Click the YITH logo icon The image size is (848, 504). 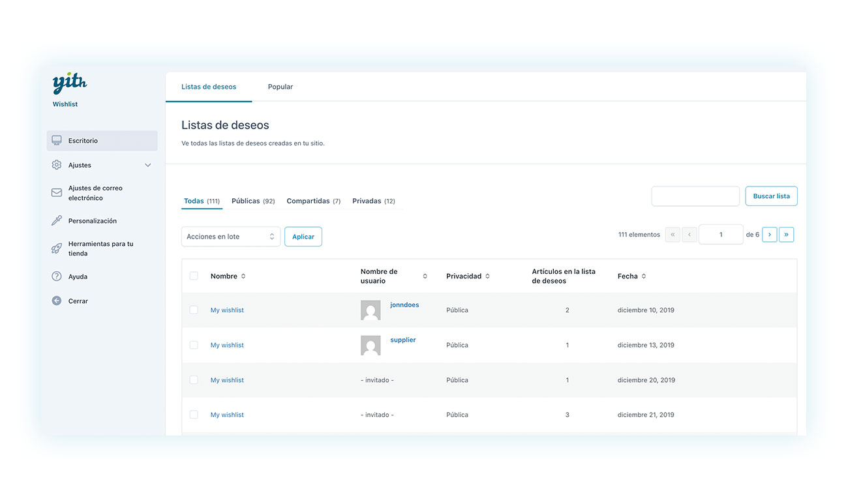(69, 83)
